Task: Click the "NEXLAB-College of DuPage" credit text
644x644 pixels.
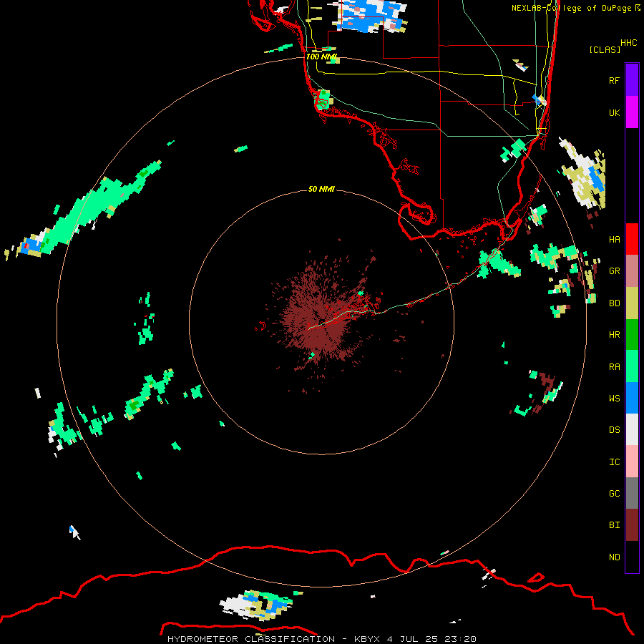Action: 572,8
